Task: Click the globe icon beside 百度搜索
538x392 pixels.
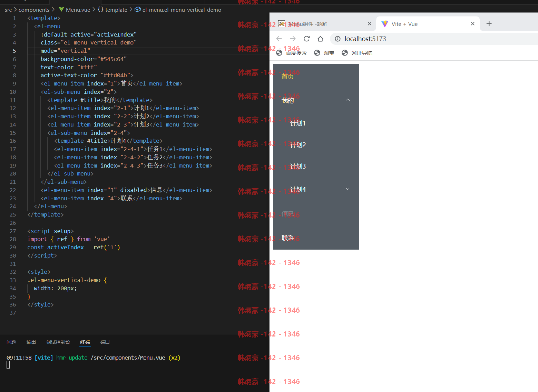Action: pyautogui.click(x=279, y=53)
